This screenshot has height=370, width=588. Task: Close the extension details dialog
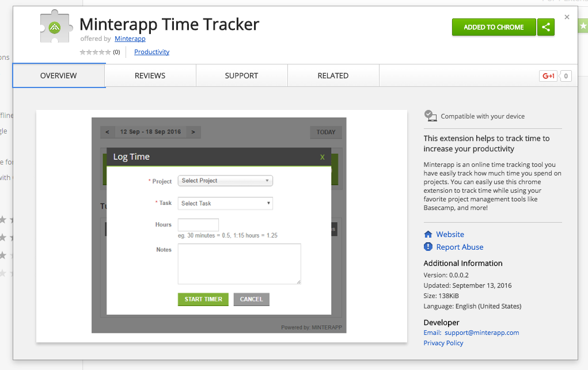[x=567, y=17]
